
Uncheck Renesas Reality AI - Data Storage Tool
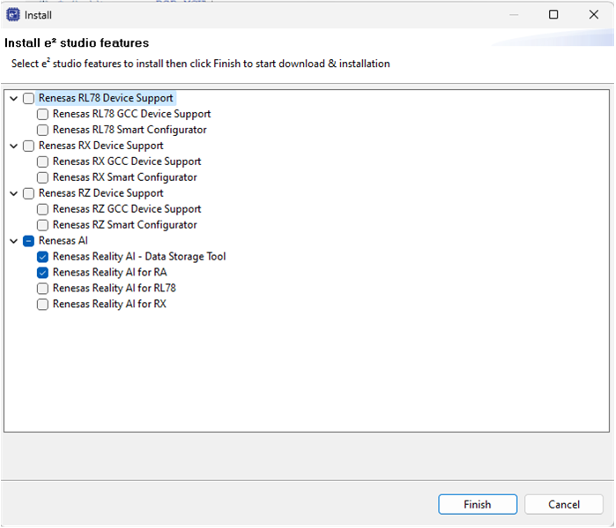click(x=43, y=257)
